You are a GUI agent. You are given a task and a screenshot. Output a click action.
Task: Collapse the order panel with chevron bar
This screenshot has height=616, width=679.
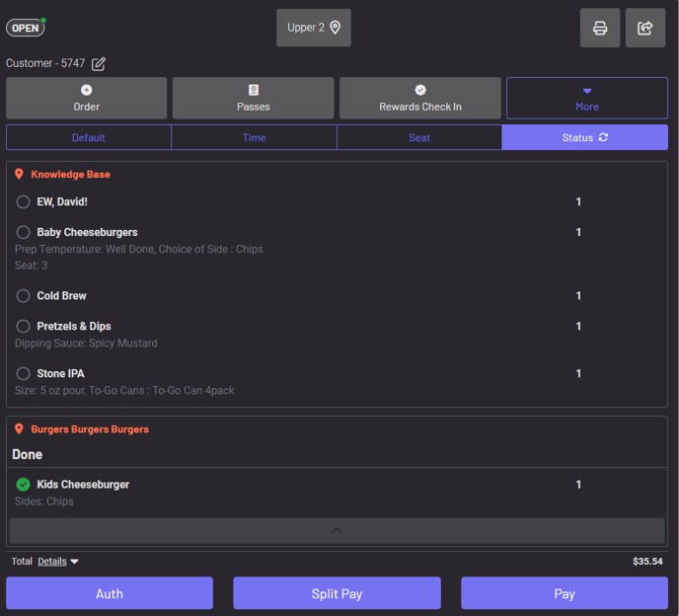[x=337, y=530]
